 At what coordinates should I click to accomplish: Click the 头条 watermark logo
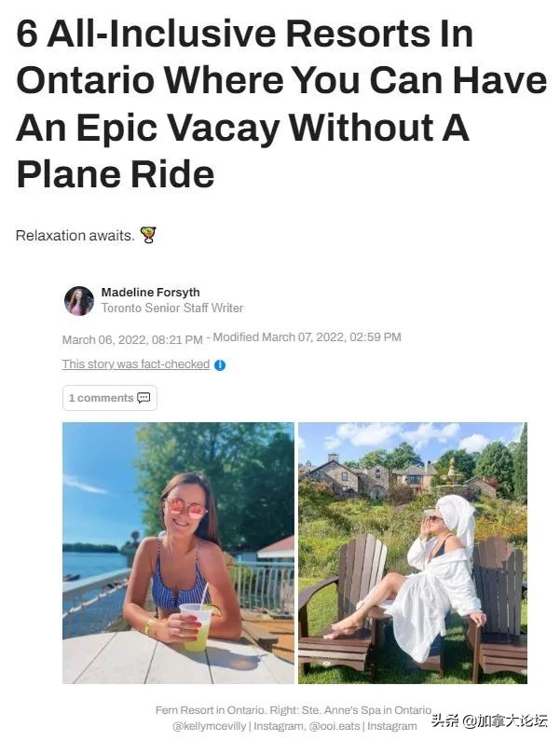446,720
